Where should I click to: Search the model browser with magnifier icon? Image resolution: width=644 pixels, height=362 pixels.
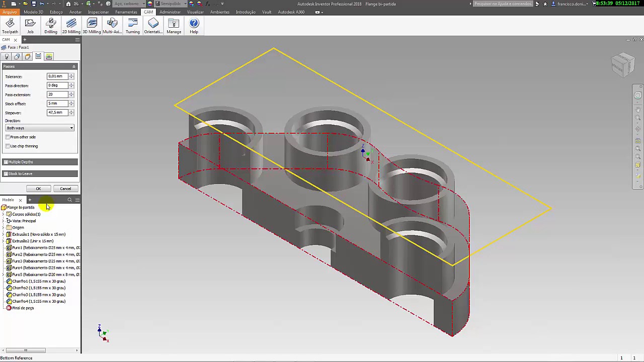(x=69, y=200)
